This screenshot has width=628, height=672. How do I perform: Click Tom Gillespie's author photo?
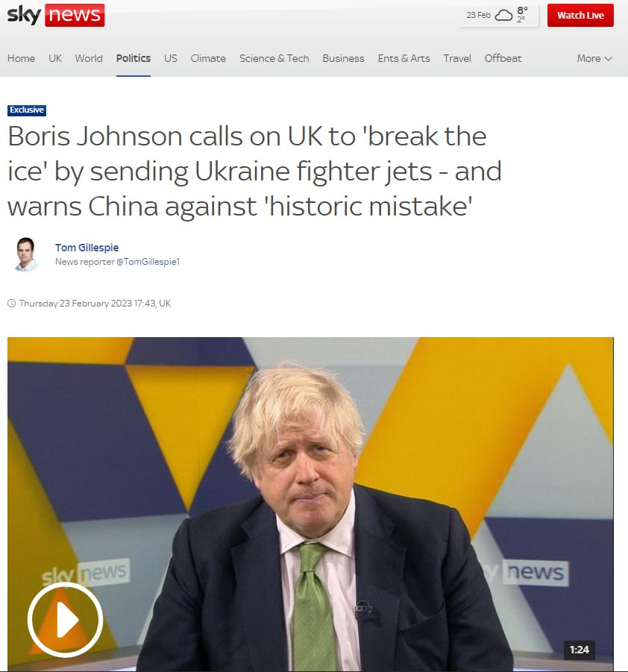tap(26, 254)
